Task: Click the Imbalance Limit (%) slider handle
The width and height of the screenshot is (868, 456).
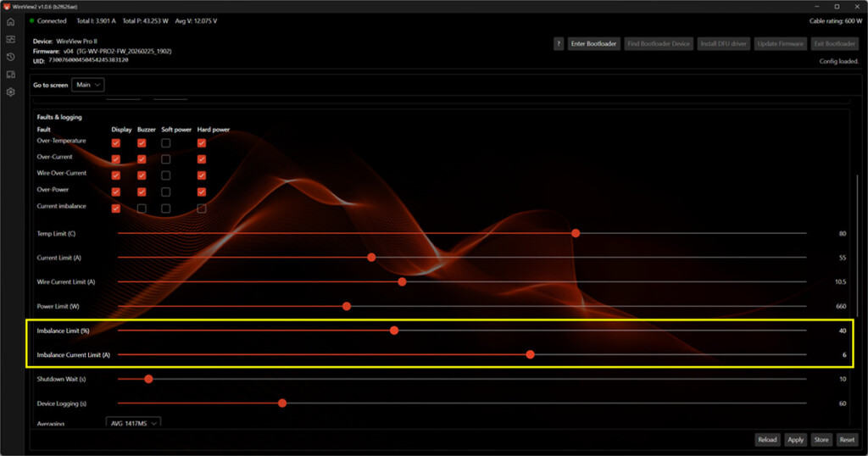Action: 394,331
